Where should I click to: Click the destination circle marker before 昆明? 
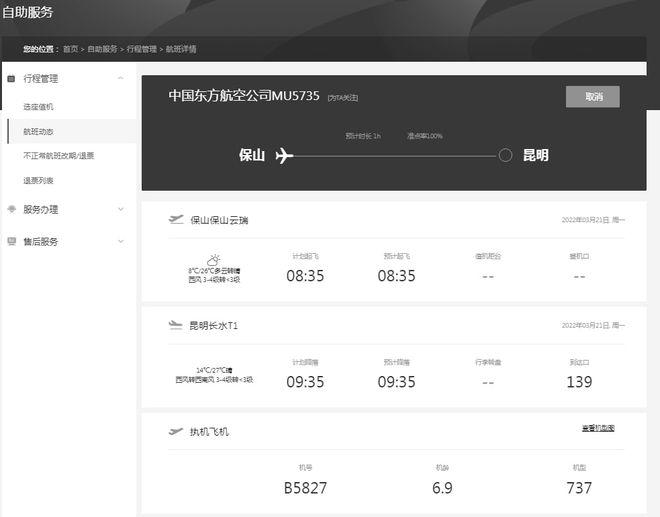coord(505,155)
